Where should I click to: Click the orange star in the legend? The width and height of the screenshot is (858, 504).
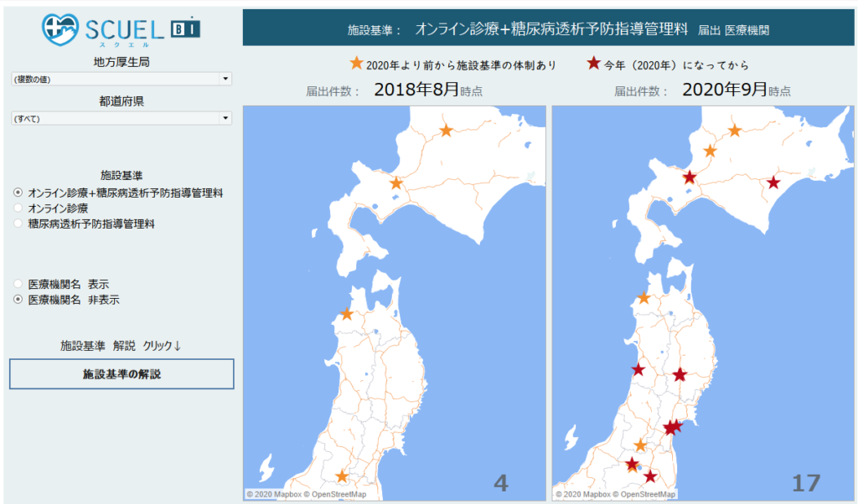pyautogui.click(x=357, y=64)
